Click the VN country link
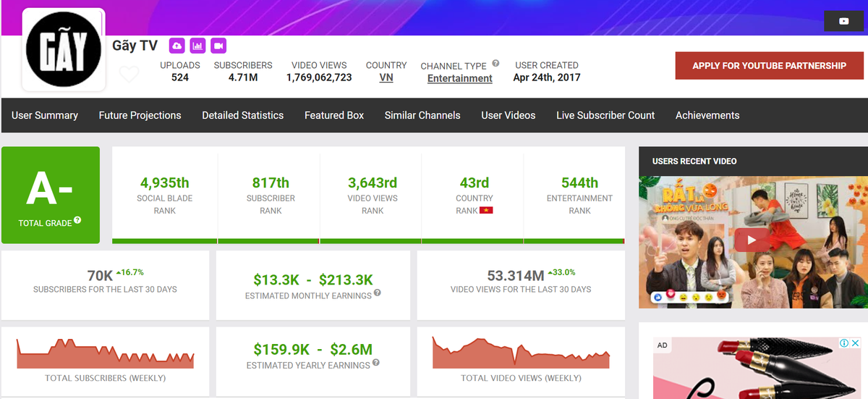This screenshot has height=399, width=868. click(386, 77)
